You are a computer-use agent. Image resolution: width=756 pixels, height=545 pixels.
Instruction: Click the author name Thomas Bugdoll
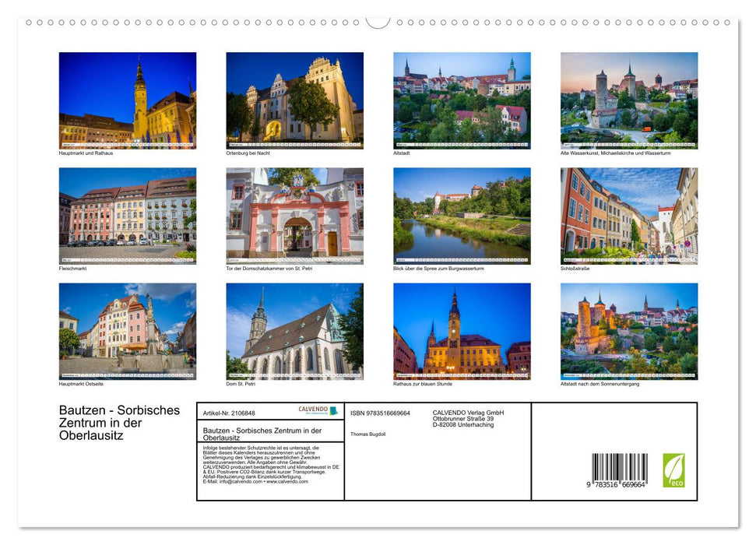pyautogui.click(x=368, y=434)
